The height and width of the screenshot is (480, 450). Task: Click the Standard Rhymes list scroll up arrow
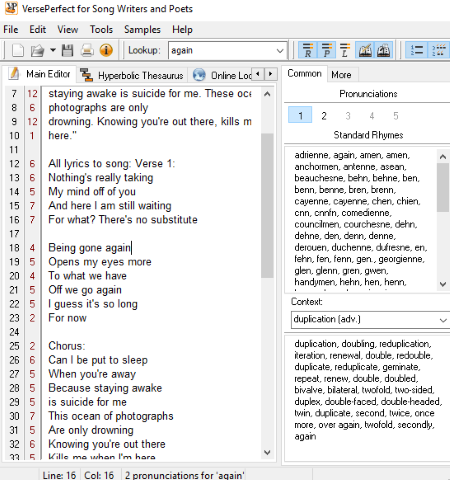443,157
